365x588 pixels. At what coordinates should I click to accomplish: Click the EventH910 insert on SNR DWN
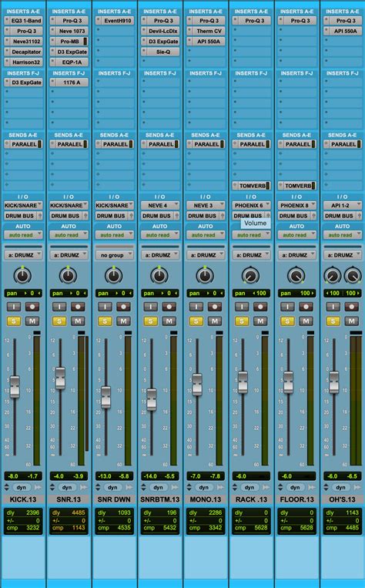click(114, 21)
